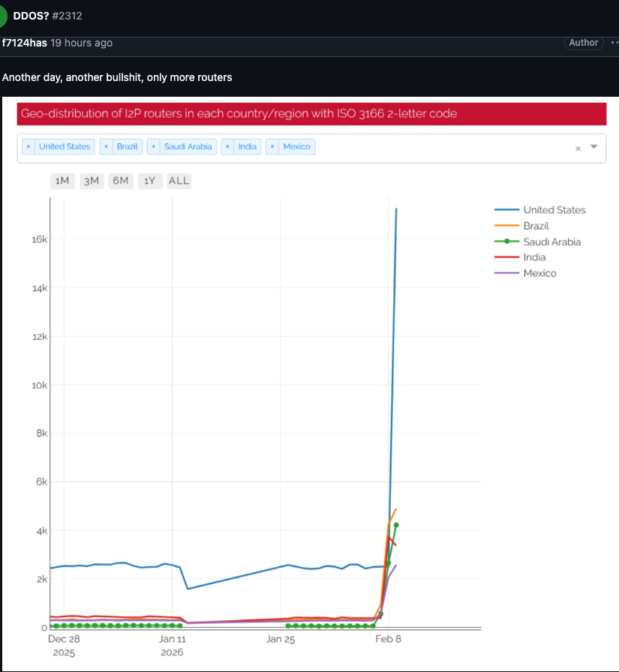Image resolution: width=619 pixels, height=672 pixels.
Task: Open the comment options ellipsis menu
Action: coord(614,43)
